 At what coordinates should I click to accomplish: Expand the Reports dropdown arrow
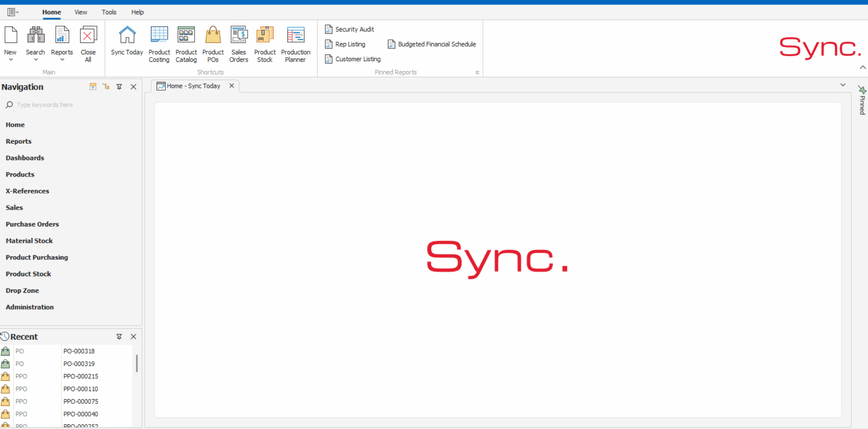pyautogui.click(x=62, y=60)
